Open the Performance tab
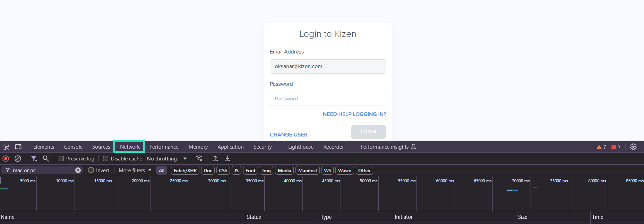Screen dimensions: 644x224 (x=164, y=147)
